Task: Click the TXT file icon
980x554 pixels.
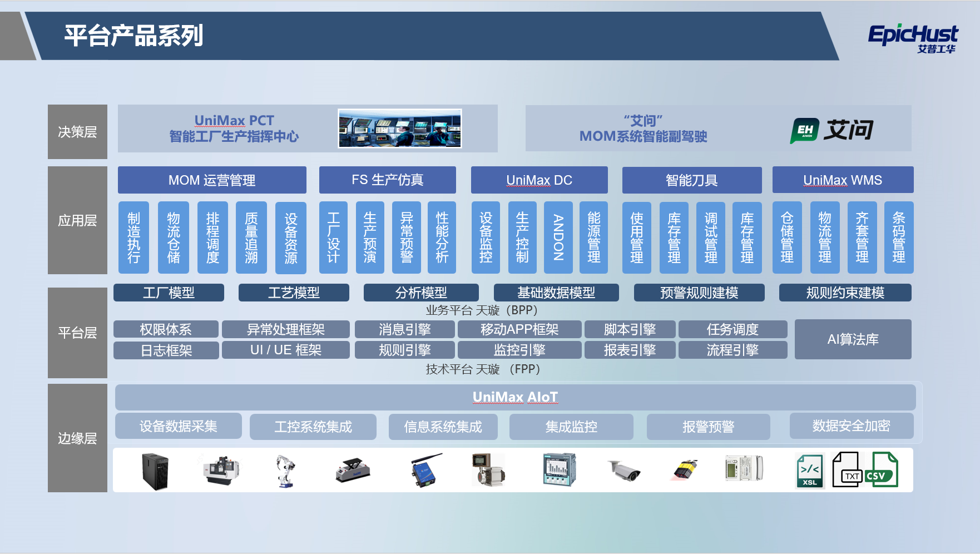Action: point(846,469)
